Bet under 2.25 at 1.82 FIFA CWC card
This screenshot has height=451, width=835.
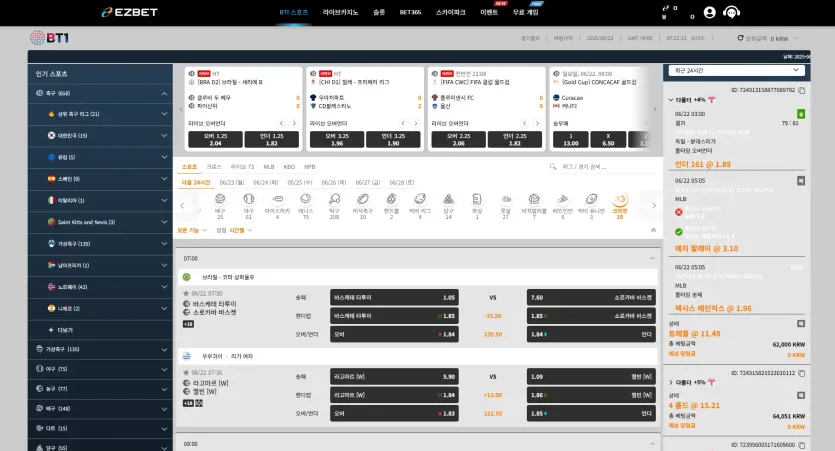coord(514,140)
